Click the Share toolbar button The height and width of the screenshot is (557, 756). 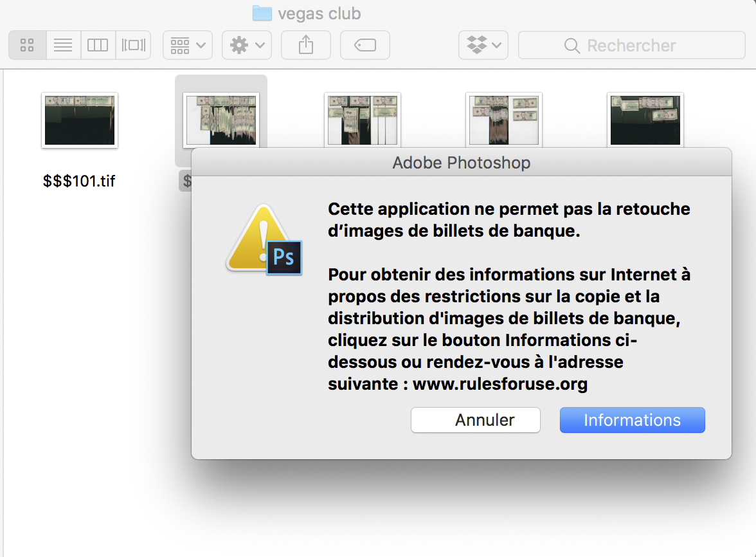click(306, 45)
